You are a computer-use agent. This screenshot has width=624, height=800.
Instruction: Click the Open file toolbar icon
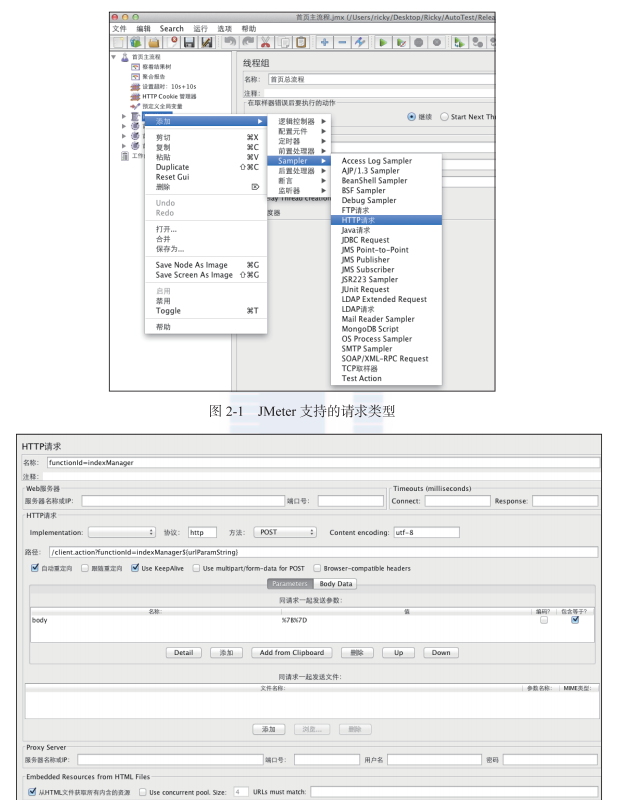pos(154,42)
